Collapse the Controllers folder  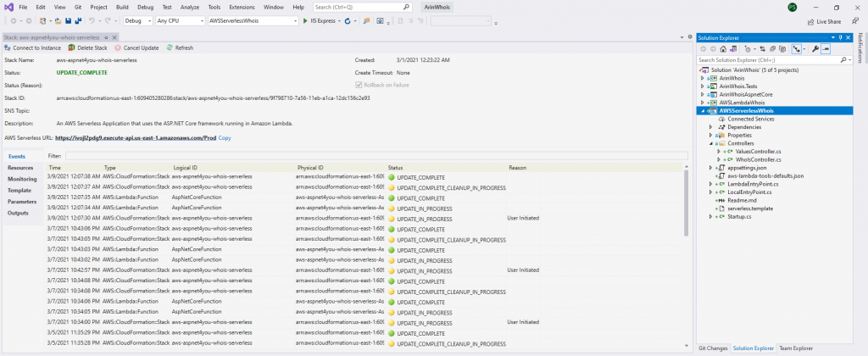[711, 143]
